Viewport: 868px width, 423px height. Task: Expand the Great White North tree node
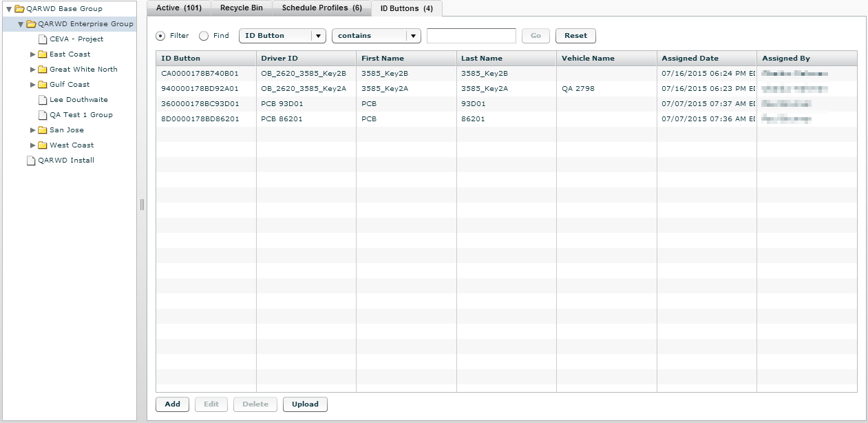pyautogui.click(x=32, y=69)
